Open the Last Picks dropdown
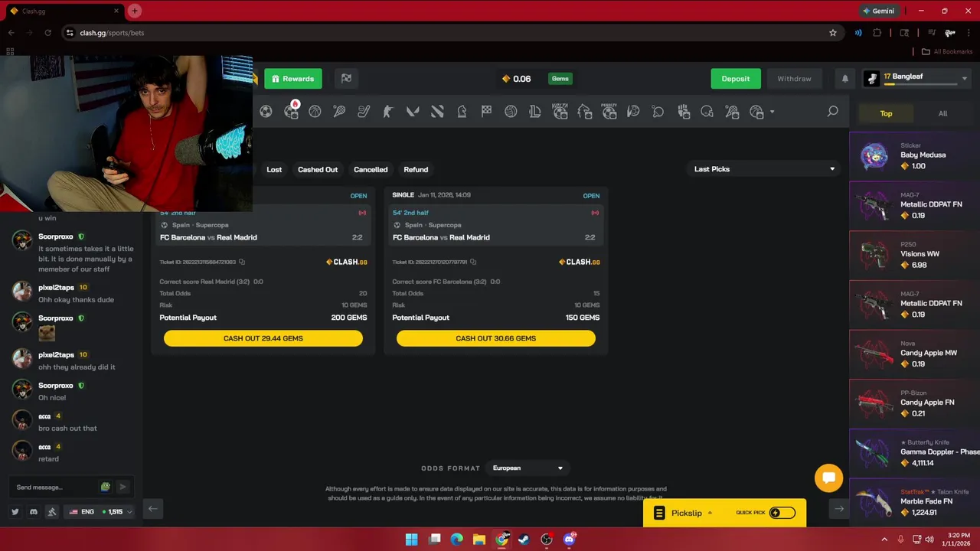The height and width of the screenshot is (551, 980). click(763, 169)
